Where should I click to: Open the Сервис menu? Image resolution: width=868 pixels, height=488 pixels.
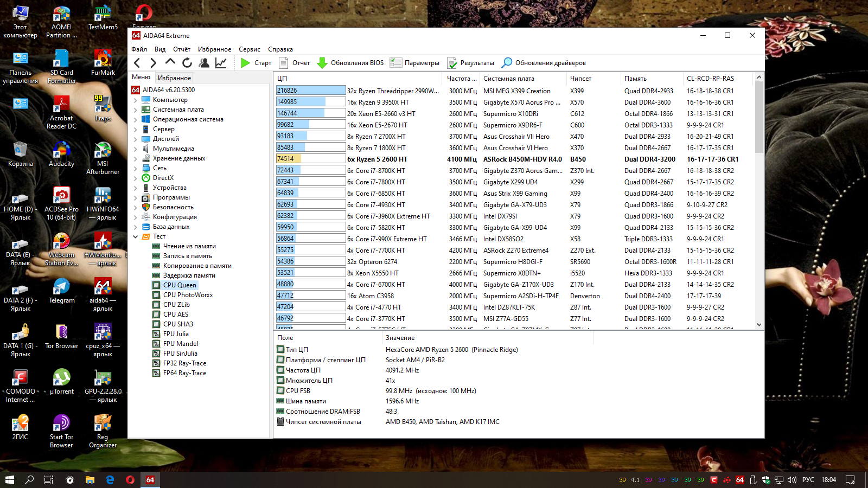click(x=250, y=49)
